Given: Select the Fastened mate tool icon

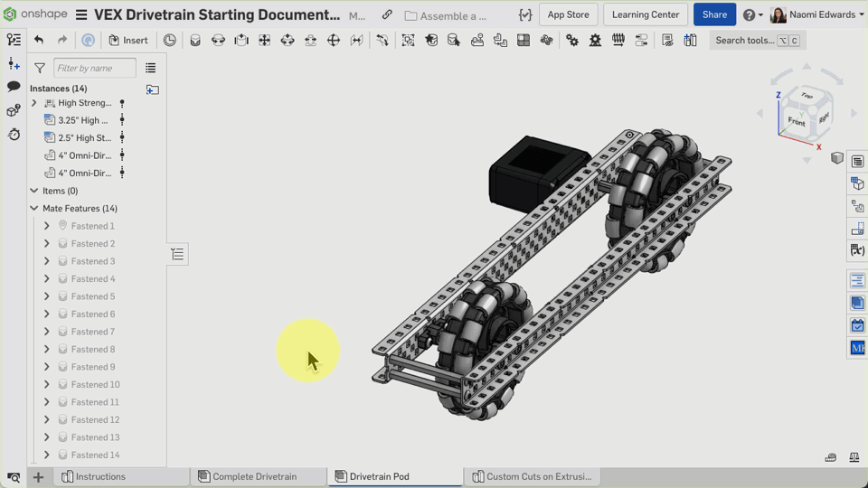Looking at the screenshot, I should (x=195, y=40).
